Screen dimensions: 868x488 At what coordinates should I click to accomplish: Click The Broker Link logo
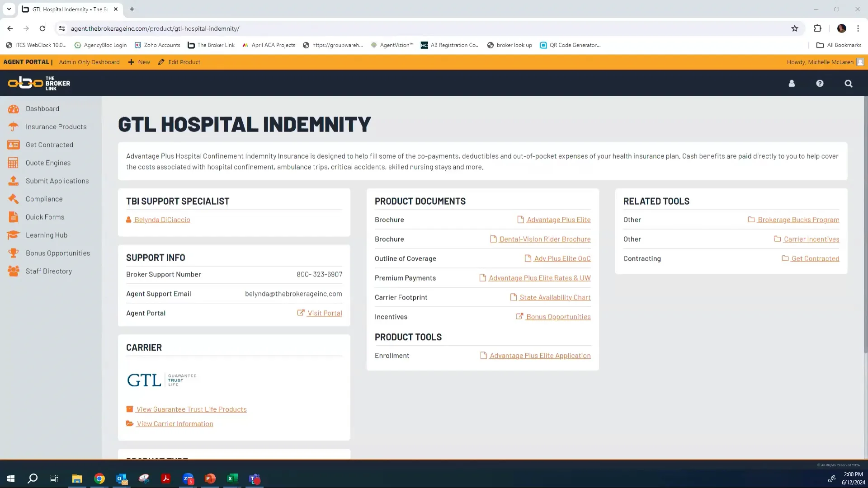tap(39, 83)
